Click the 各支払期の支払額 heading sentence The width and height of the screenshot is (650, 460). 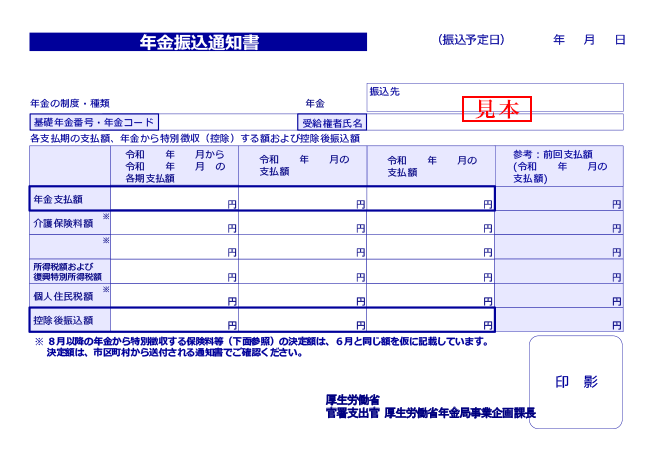[195, 138]
